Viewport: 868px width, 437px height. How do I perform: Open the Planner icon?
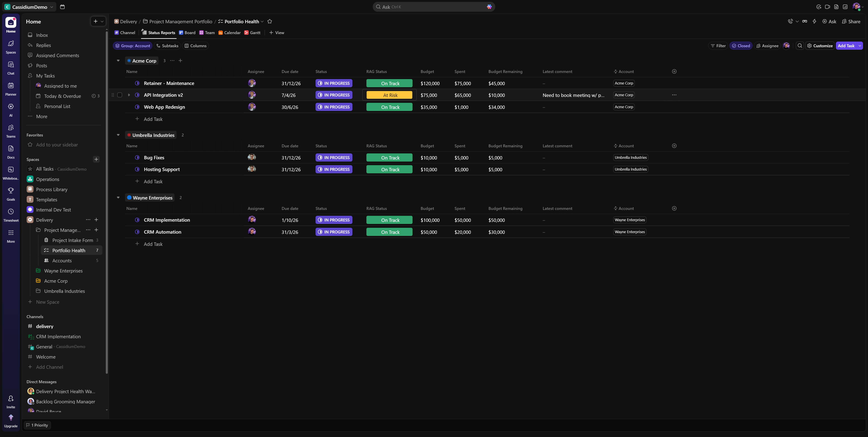pos(11,89)
